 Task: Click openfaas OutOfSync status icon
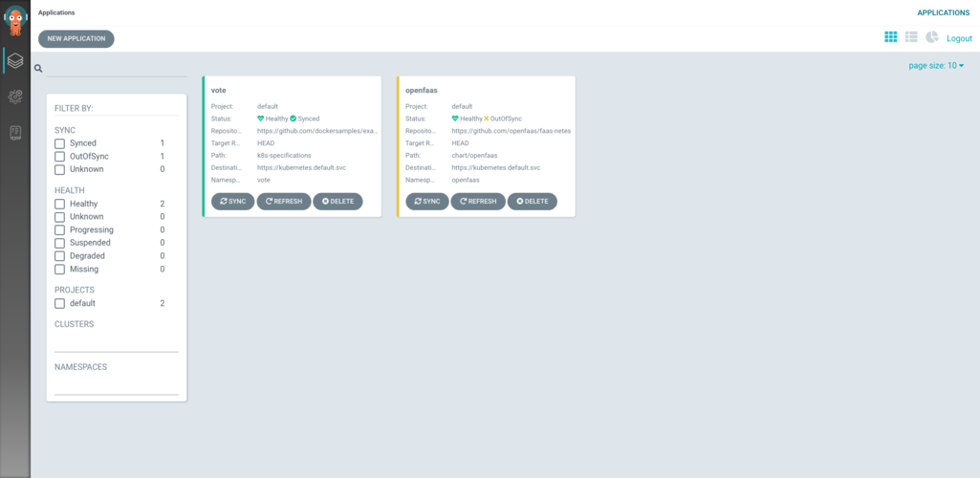(x=487, y=119)
